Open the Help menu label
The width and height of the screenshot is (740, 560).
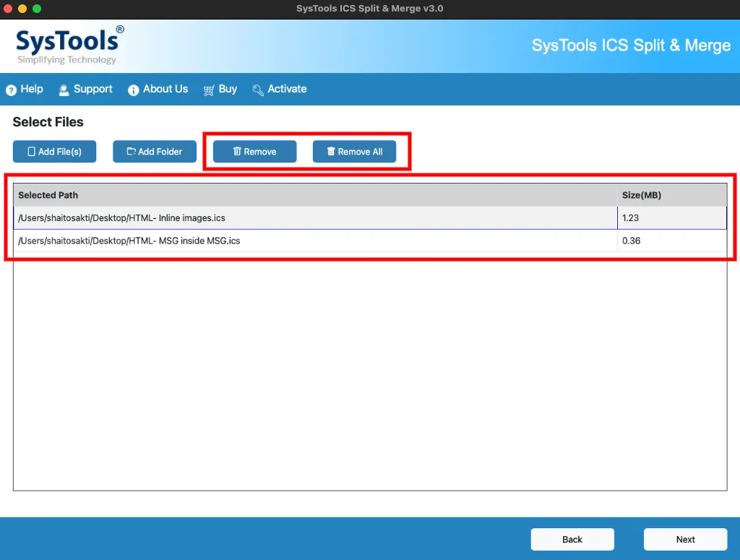click(32, 89)
